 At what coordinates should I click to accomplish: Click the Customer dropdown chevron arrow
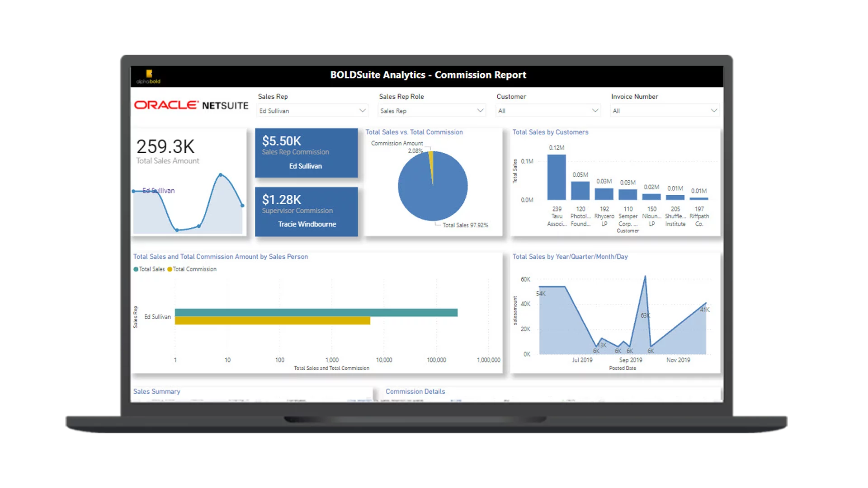click(595, 111)
